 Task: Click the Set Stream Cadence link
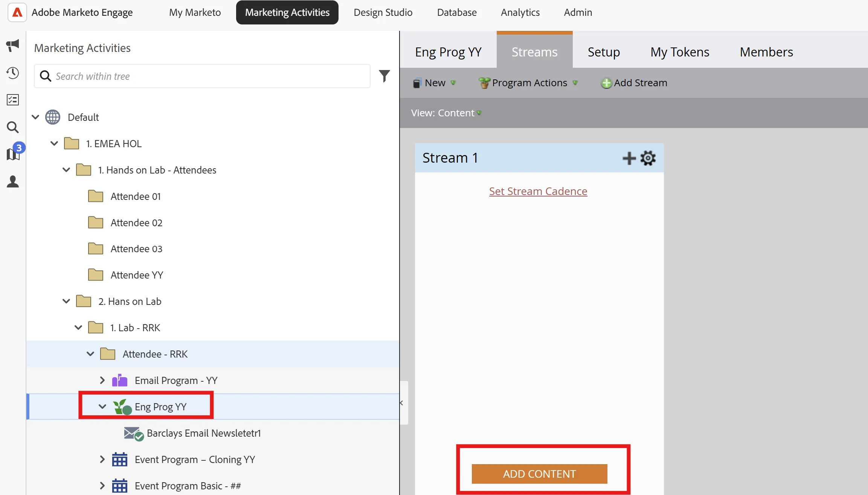pyautogui.click(x=538, y=191)
